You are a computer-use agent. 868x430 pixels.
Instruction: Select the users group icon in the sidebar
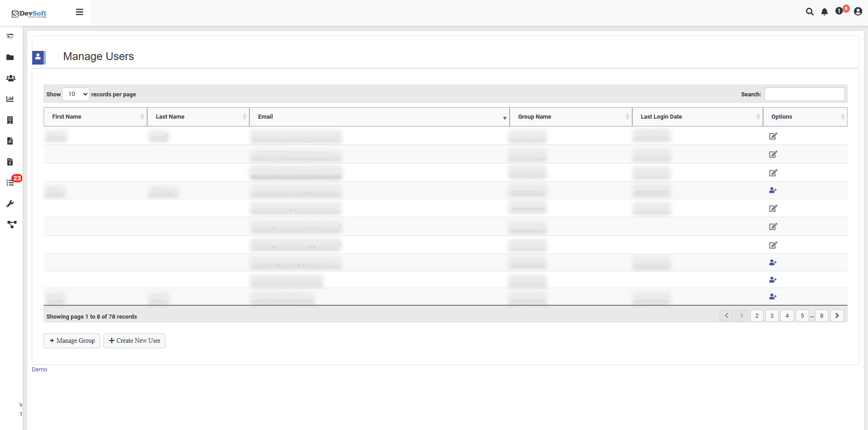point(10,78)
